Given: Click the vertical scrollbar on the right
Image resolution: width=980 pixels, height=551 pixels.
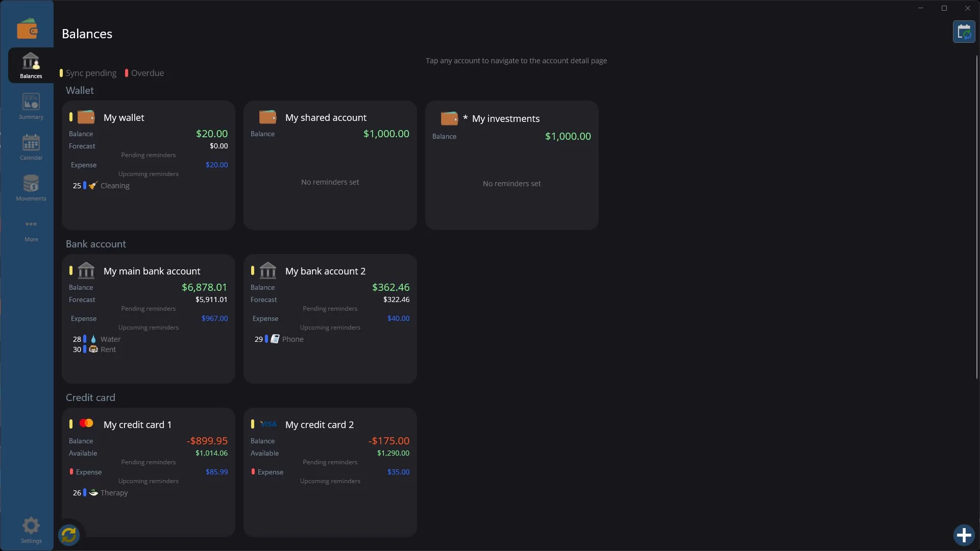Looking at the screenshot, I should click(976, 217).
